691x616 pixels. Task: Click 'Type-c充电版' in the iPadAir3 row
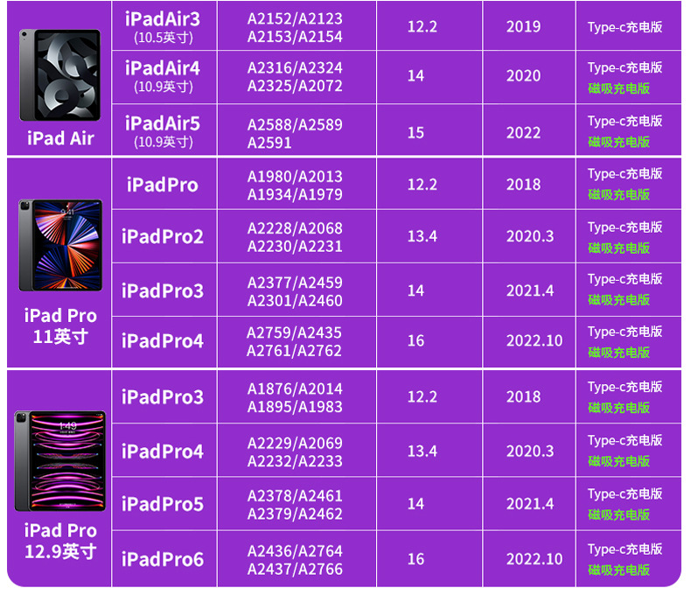click(x=625, y=27)
